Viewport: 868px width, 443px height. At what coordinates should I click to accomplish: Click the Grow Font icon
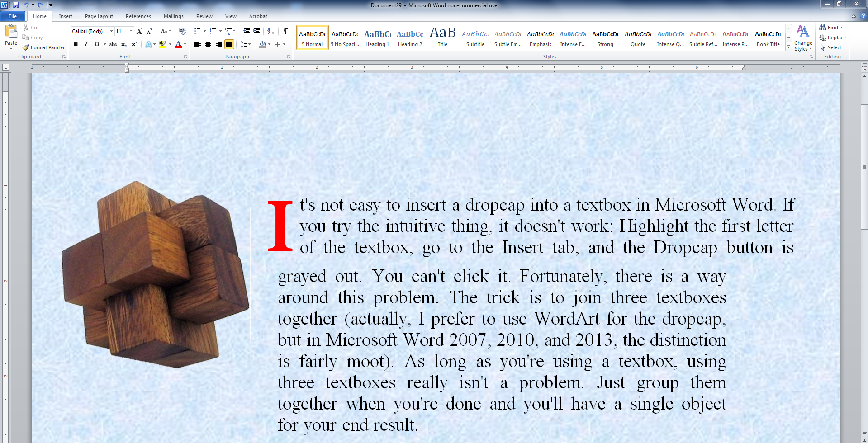point(139,31)
